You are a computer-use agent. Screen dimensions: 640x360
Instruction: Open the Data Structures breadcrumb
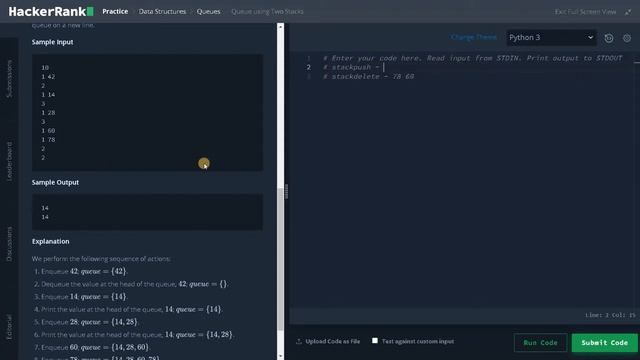click(x=162, y=11)
